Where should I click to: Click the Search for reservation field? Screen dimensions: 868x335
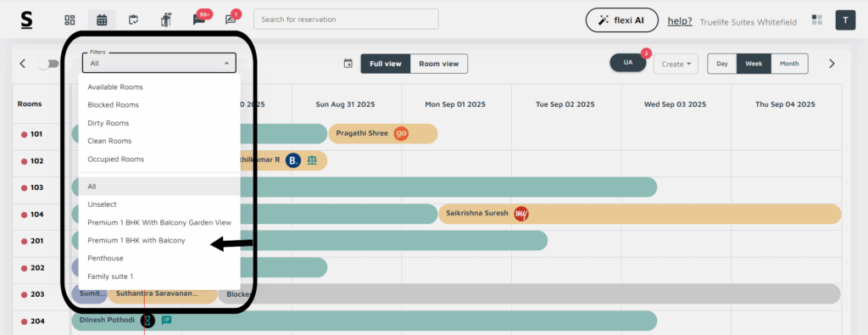(346, 19)
